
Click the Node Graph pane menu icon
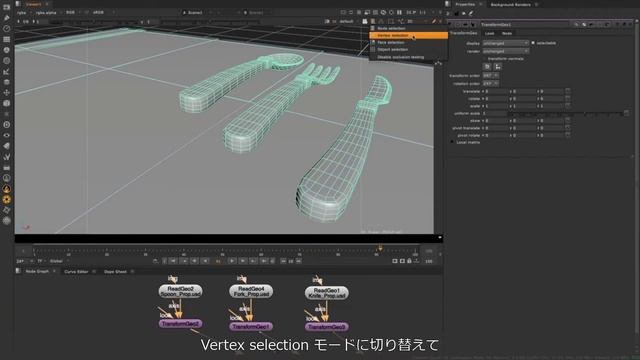tap(18, 271)
